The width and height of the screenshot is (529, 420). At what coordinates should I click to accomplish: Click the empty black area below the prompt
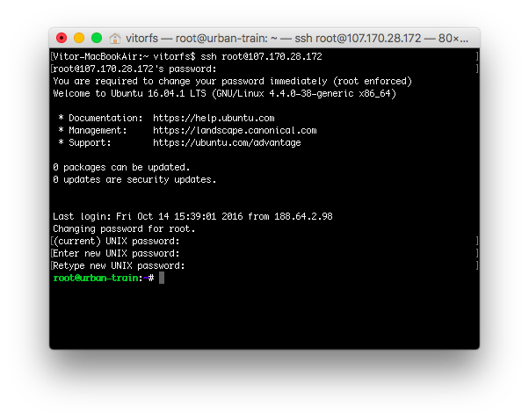[x=264, y=317]
